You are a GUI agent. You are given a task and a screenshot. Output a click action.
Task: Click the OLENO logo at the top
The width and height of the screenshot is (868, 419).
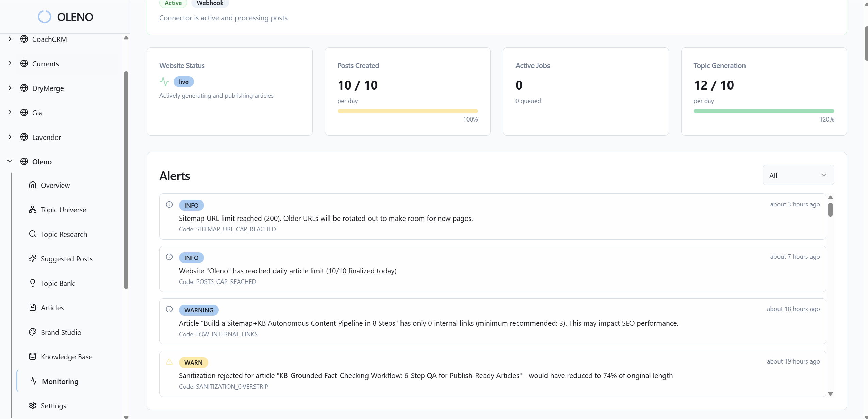click(65, 16)
